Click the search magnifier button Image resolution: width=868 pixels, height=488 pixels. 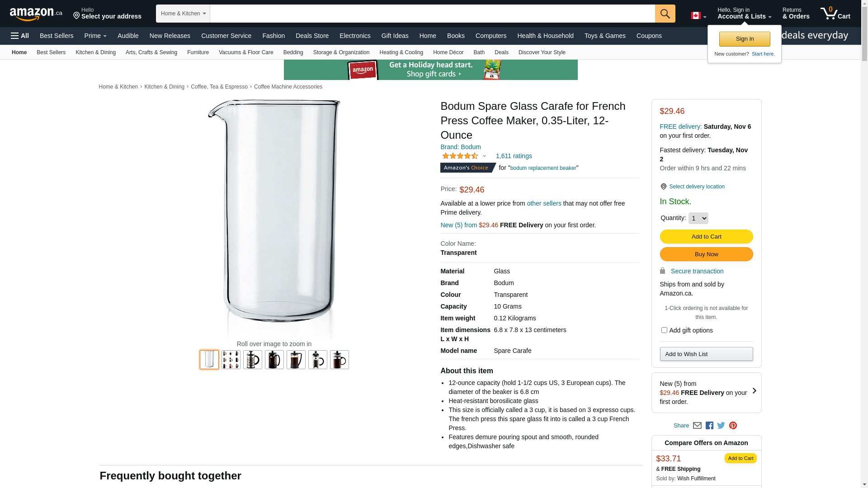665,14
